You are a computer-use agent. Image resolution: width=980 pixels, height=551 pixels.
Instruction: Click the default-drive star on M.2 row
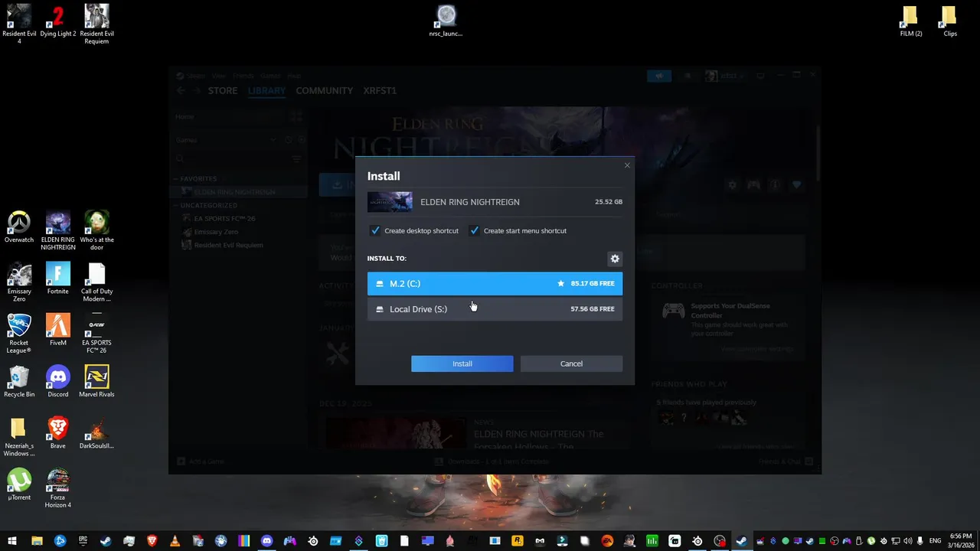pyautogui.click(x=560, y=283)
